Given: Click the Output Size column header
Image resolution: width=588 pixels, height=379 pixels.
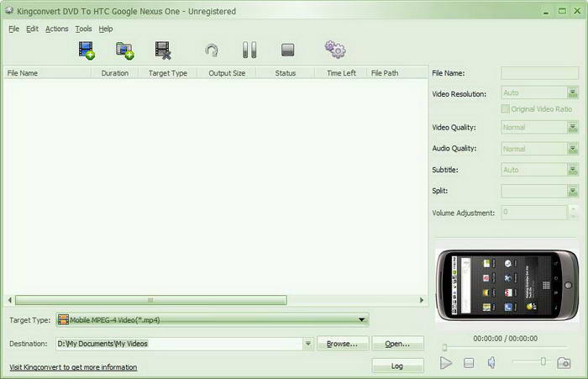Looking at the screenshot, I should [227, 73].
